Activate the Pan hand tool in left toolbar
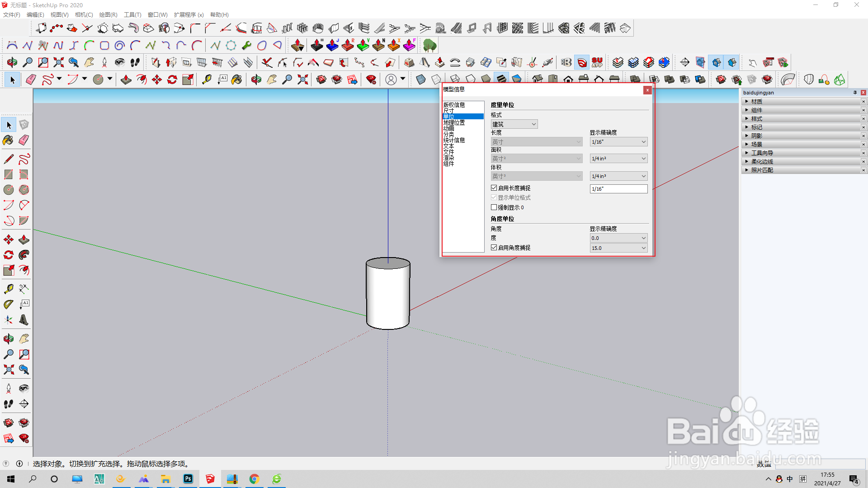This screenshot has width=868, height=488. (24, 339)
